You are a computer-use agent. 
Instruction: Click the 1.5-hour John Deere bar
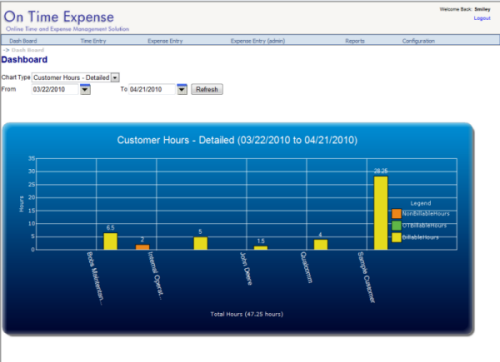click(261, 248)
